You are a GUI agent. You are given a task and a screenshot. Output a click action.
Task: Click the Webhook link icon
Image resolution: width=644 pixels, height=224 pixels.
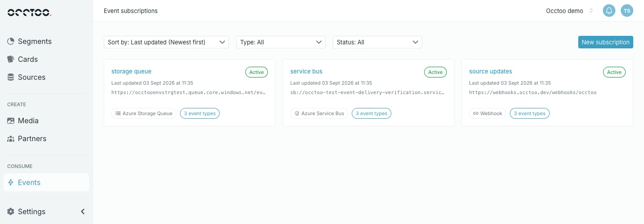tap(475, 113)
